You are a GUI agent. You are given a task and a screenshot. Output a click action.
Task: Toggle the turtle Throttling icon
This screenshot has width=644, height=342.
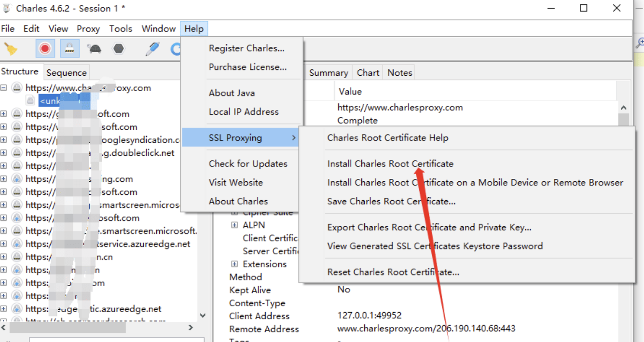[94, 49]
